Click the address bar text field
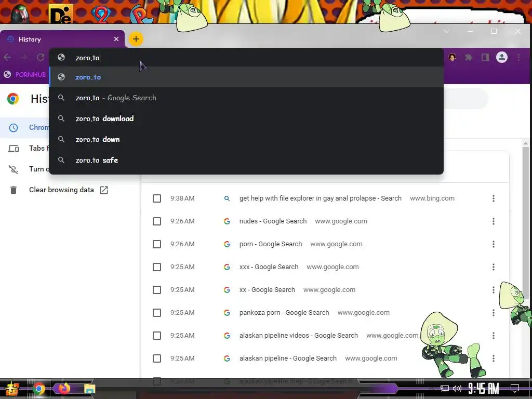Viewport: 532px width, 399px height. pos(246,58)
